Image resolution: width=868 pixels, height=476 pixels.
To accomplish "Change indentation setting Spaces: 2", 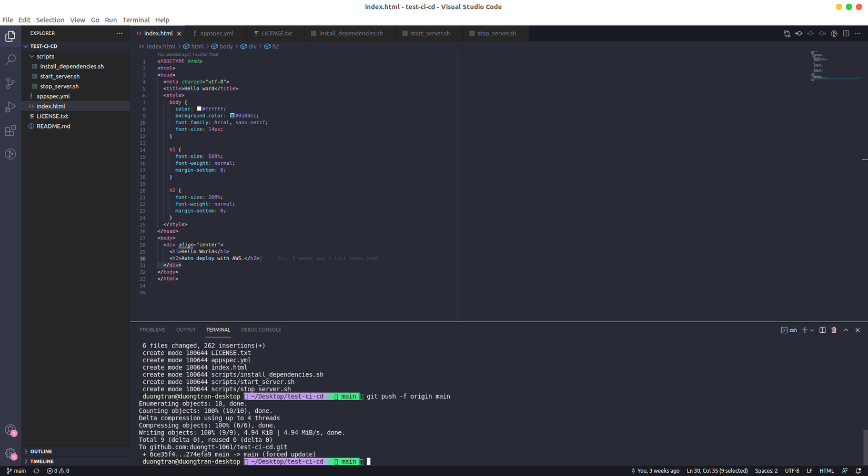I will pyautogui.click(x=766, y=471).
